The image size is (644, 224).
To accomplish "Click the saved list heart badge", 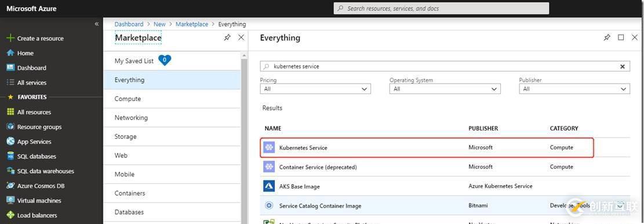I will click(164, 60).
